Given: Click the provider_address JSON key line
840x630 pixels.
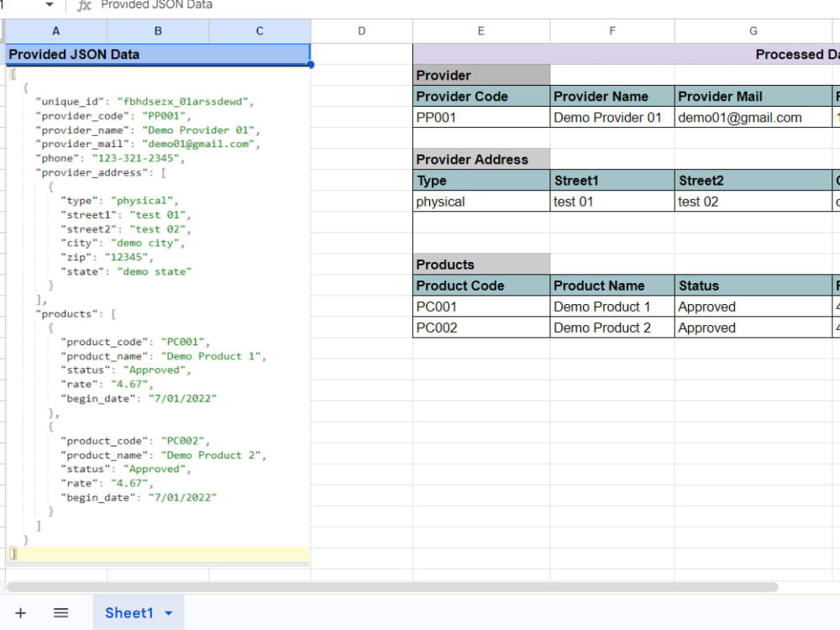Looking at the screenshot, I should coord(101,172).
